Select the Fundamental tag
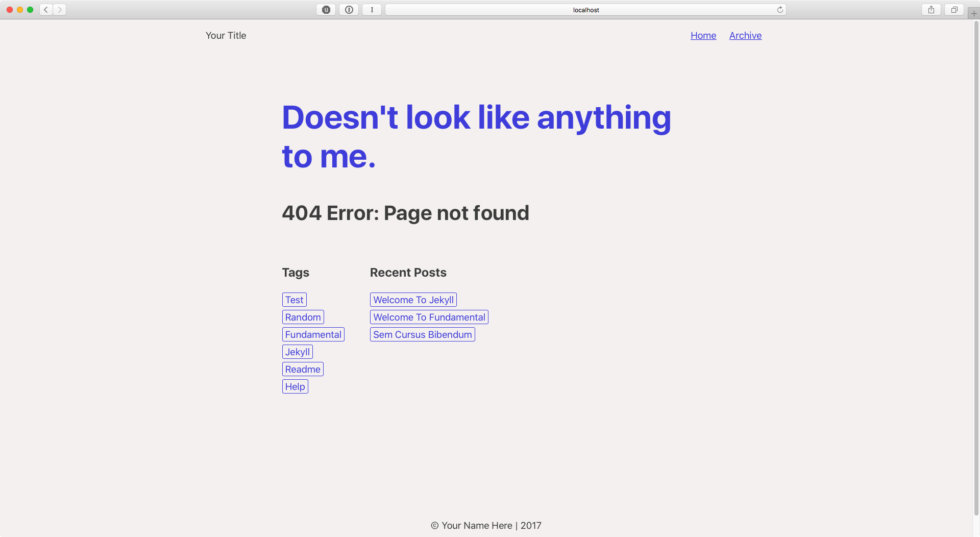Viewport: 980px width, 537px height. coord(313,334)
